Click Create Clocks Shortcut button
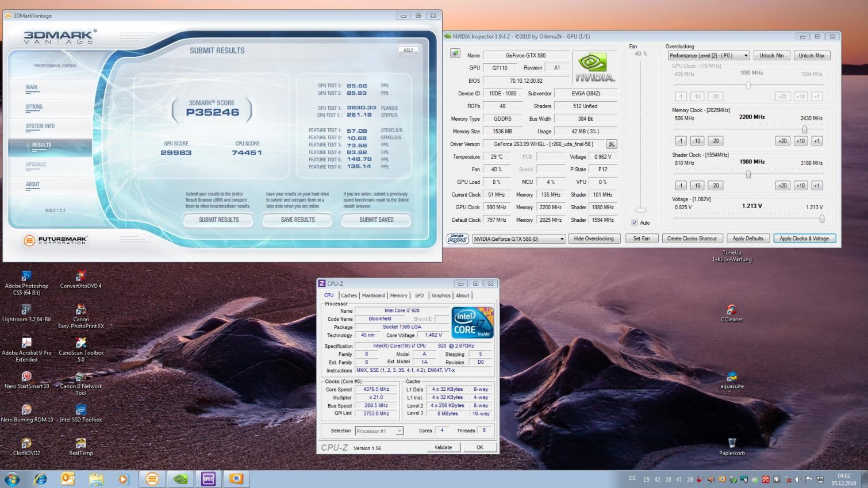868x488 pixels. [692, 239]
